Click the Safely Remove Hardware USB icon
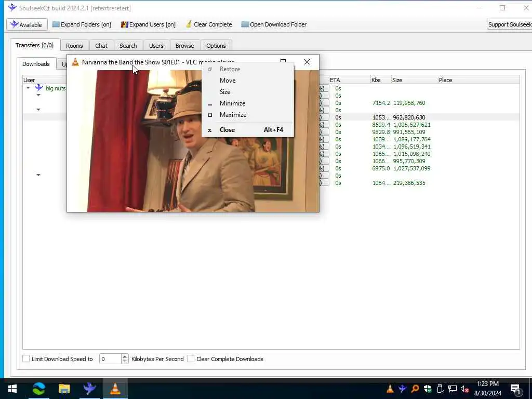The width and height of the screenshot is (532, 399). (x=440, y=389)
